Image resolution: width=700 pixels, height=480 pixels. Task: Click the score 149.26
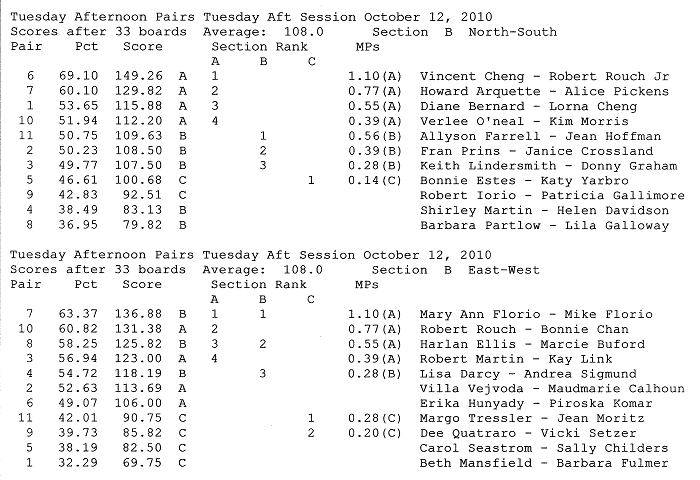139,76
